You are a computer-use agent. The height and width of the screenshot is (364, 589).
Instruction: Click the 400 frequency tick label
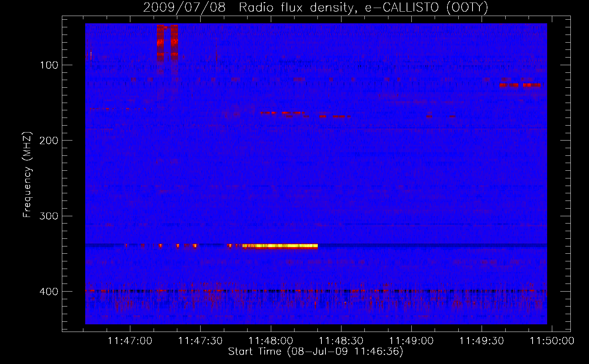[x=49, y=292]
